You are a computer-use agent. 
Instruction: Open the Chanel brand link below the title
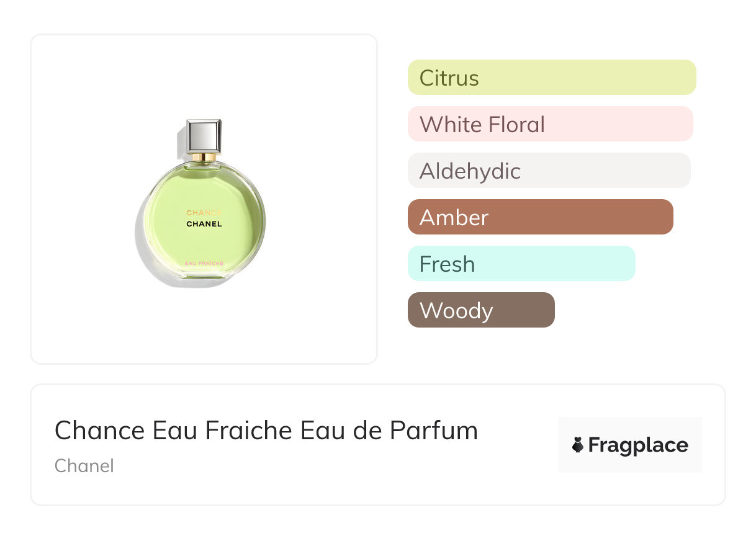84,465
